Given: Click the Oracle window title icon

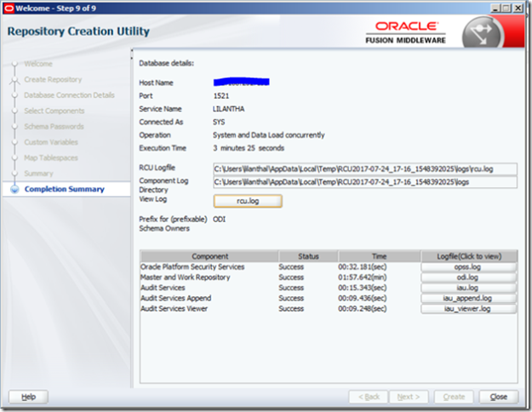Looking at the screenshot, I should pyautogui.click(x=9, y=9).
